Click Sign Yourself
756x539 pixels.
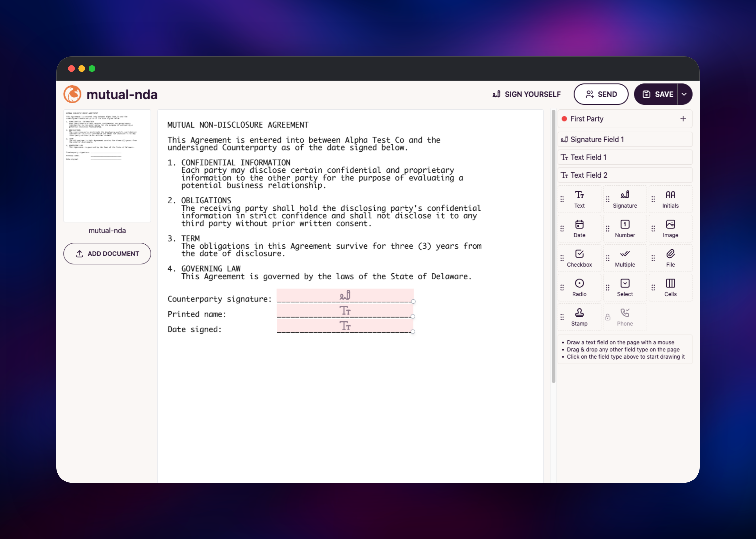click(x=526, y=94)
